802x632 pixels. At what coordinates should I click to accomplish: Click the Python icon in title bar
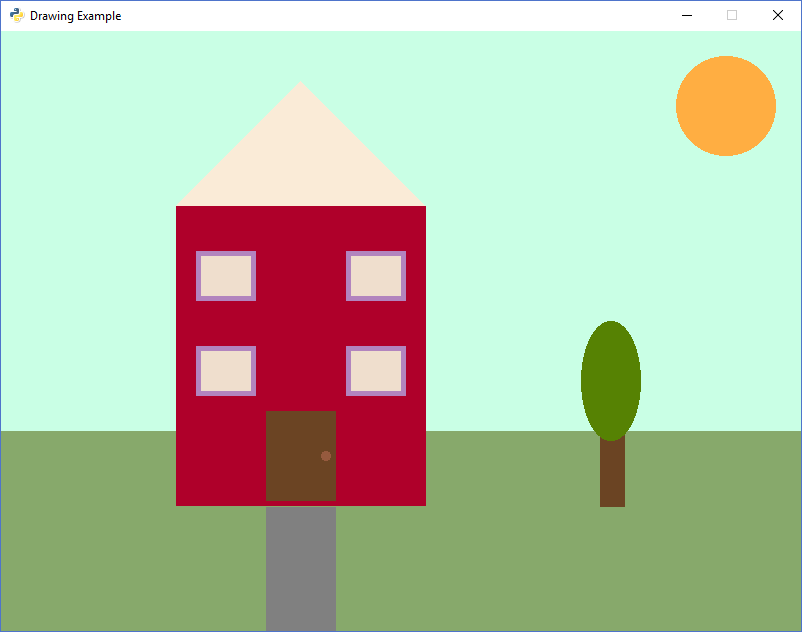(17, 15)
